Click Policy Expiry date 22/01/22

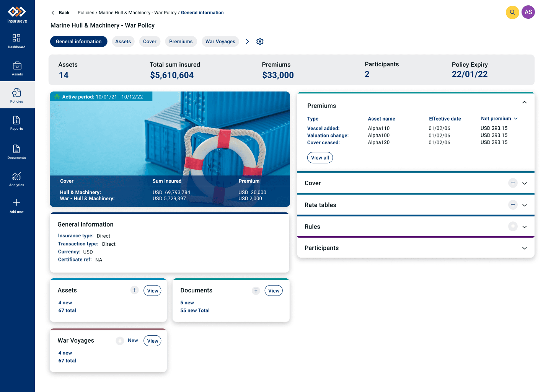[x=470, y=74]
